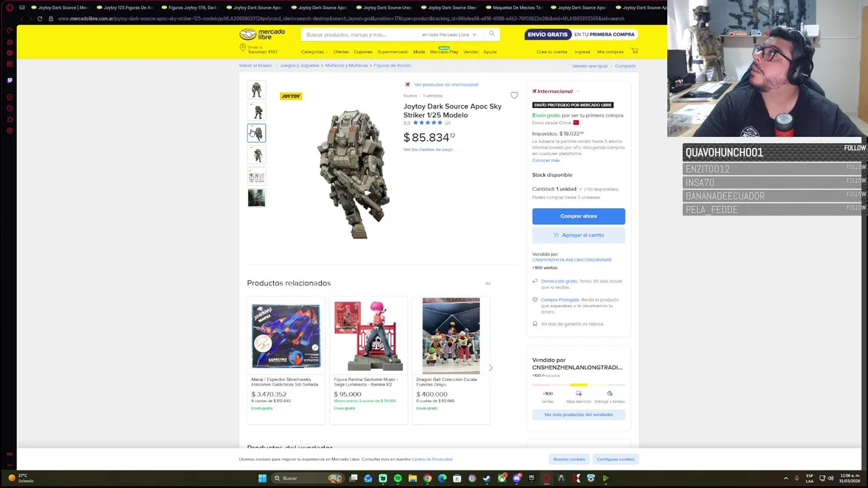Open Ranma Saotome figure product card

pyautogui.click(x=368, y=360)
